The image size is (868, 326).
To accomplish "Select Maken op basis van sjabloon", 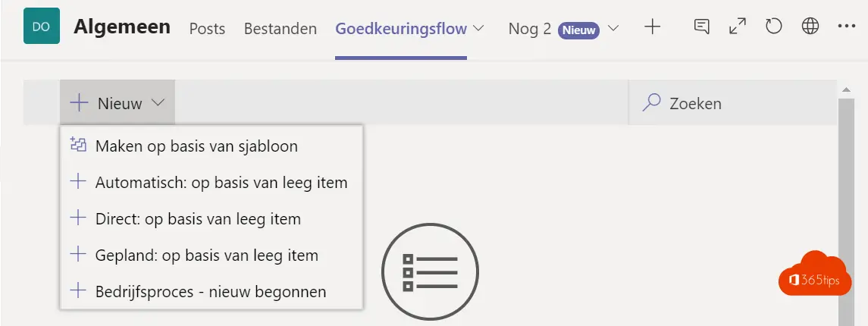I will coord(212,146).
